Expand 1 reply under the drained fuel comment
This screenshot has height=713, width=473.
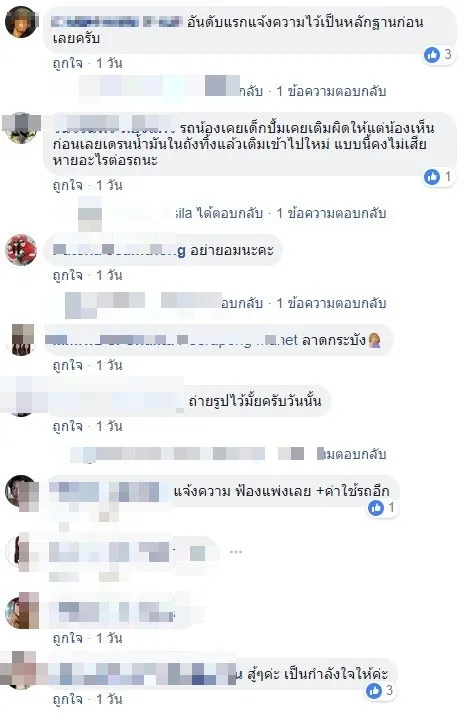[x=331, y=213]
